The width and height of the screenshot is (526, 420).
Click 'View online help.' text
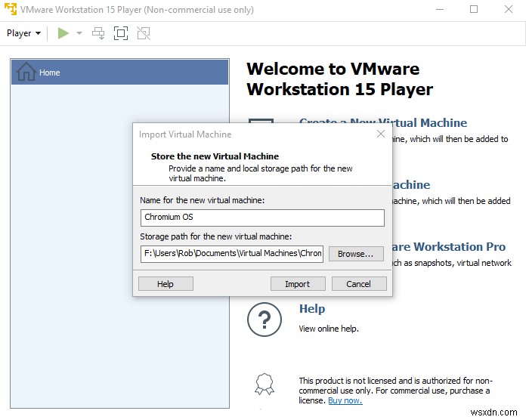point(329,329)
